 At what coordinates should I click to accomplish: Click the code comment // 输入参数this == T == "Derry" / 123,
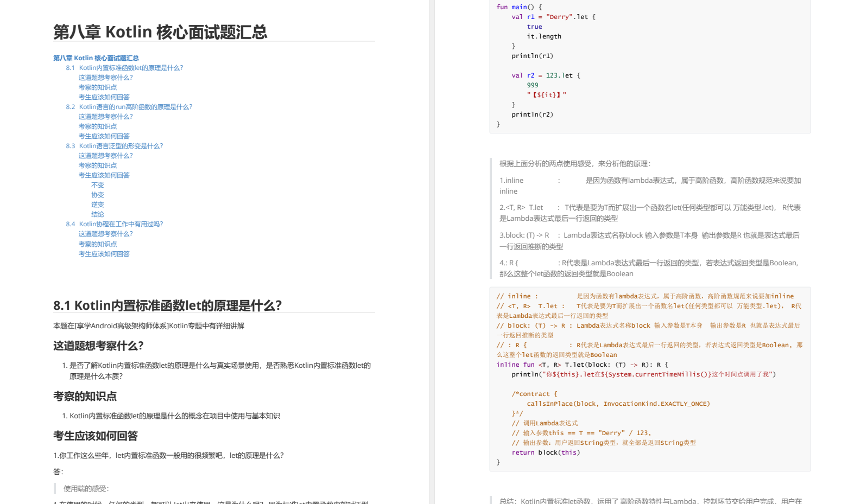coord(581,433)
